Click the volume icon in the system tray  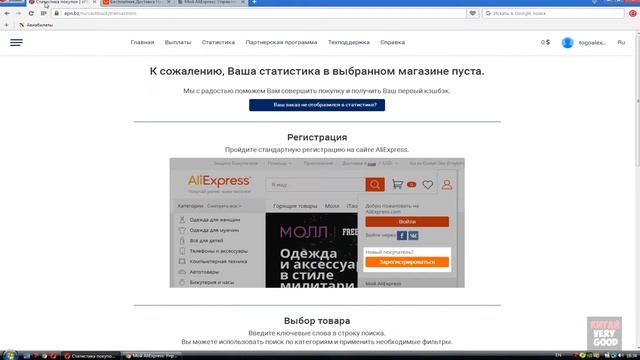click(620, 356)
